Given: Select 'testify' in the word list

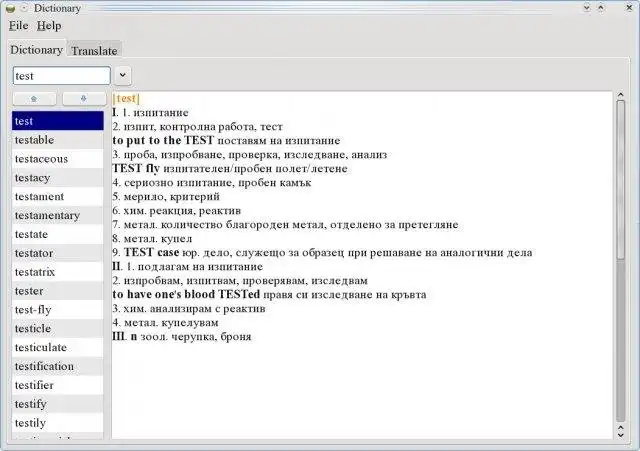Looking at the screenshot, I should (x=58, y=404).
